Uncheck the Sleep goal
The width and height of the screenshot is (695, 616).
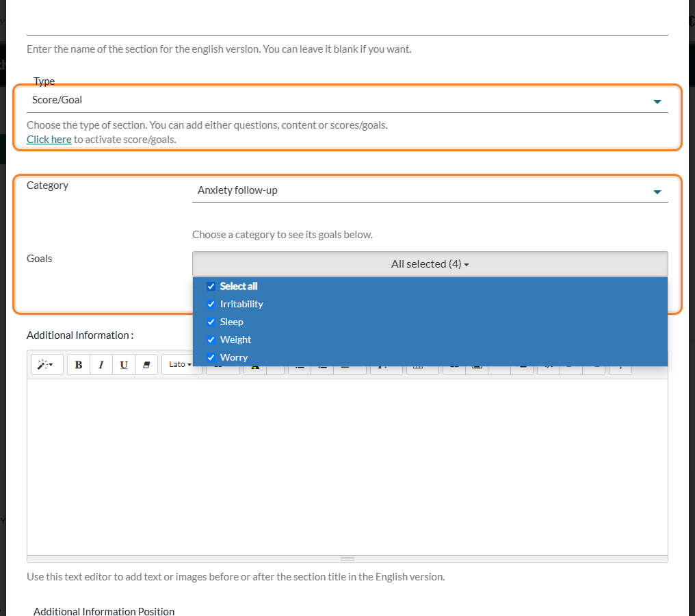[x=211, y=322]
